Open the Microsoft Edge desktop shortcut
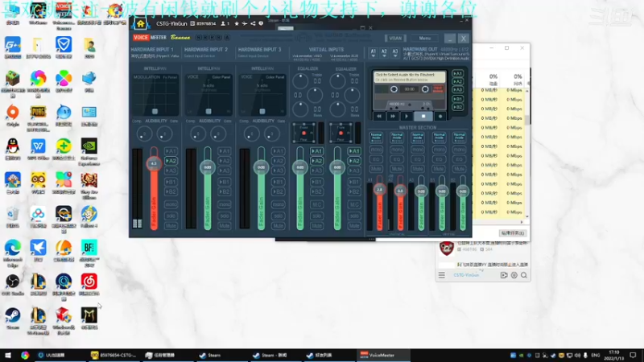644x362 pixels. (x=13, y=254)
